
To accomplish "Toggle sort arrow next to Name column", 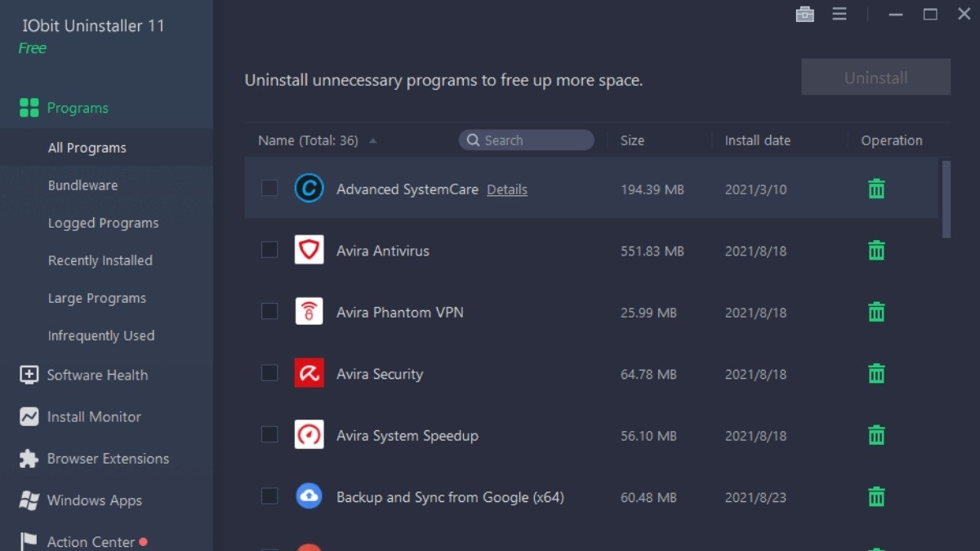I will click(x=372, y=141).
